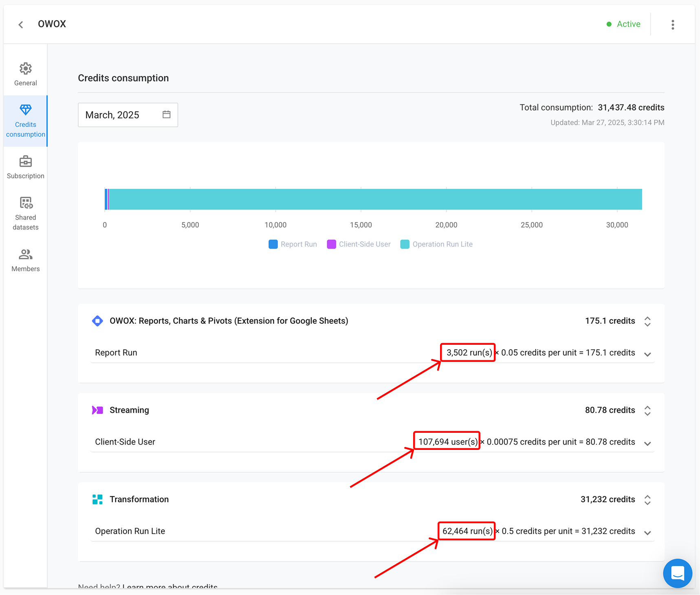Toggle the Operation Run Lite legend swatch

(405, 244)
